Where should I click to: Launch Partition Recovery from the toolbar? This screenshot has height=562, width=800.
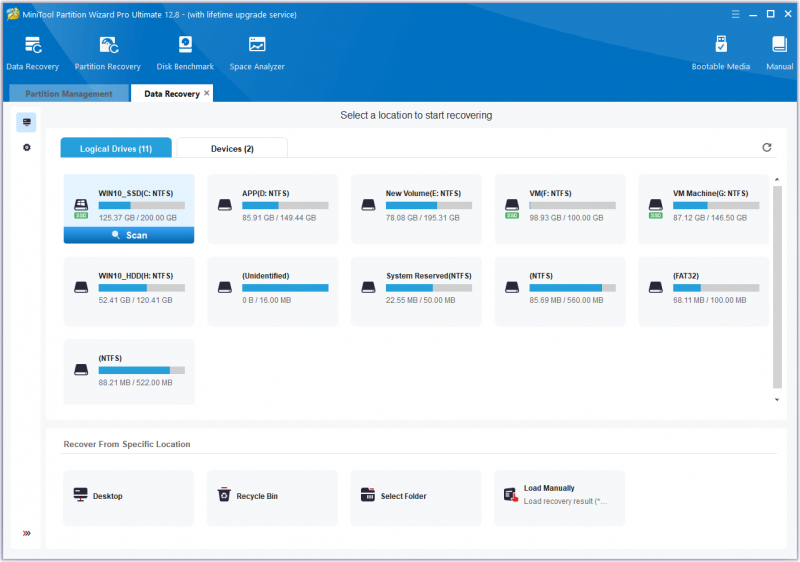pos(108,53)
